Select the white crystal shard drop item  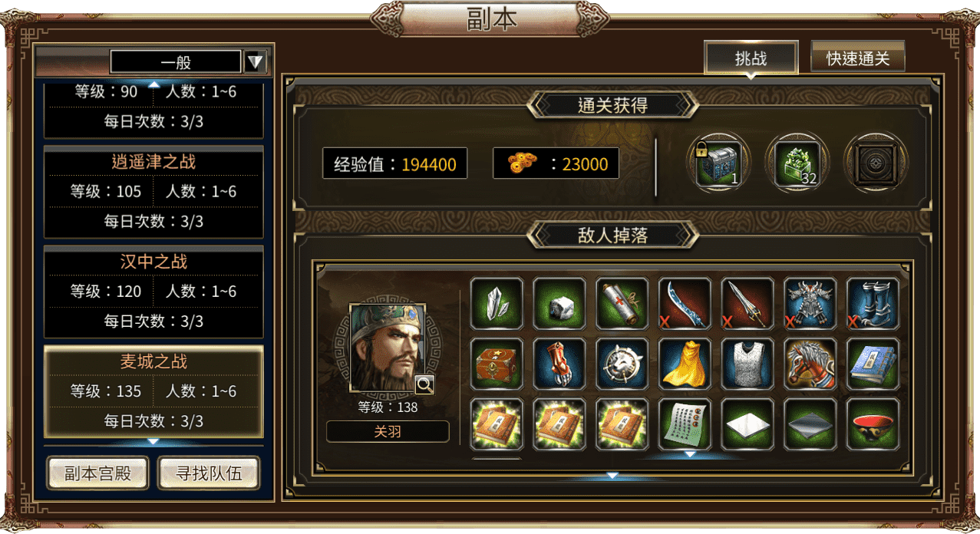tap(497, 304)
